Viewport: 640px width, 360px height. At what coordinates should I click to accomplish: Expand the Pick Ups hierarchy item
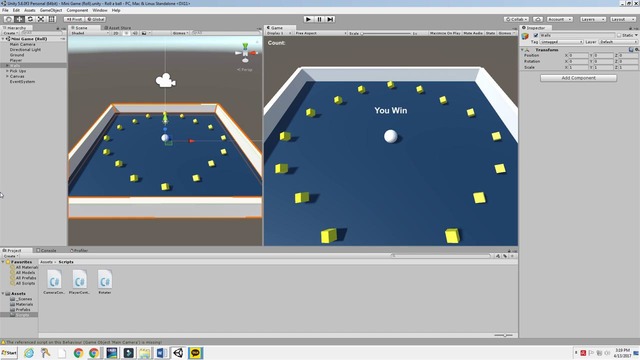coord(7,71)
